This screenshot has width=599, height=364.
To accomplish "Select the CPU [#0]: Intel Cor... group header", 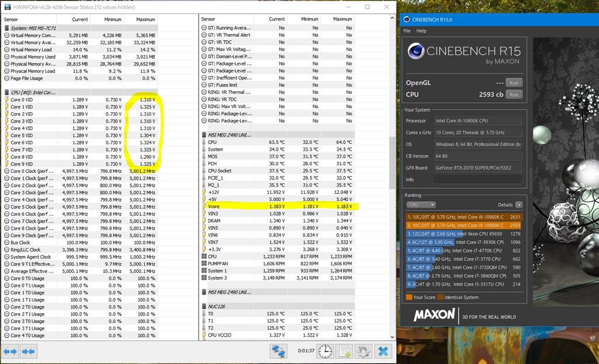I will (x=80, y=92).
